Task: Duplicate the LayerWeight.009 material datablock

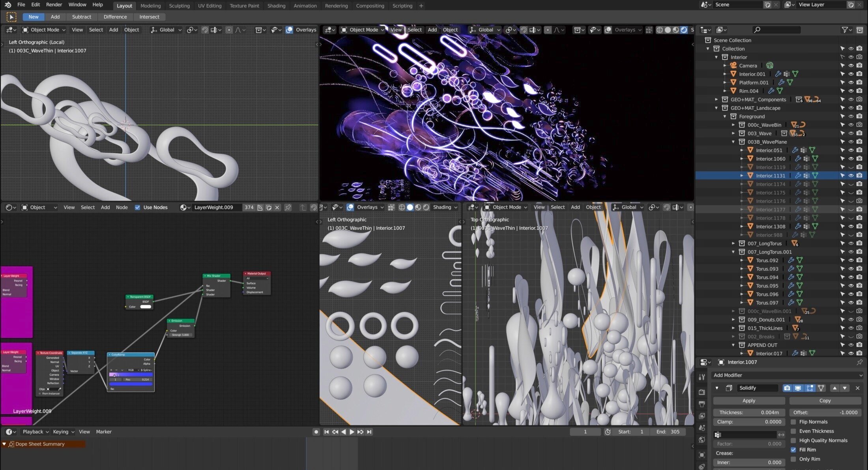Action: pos(269,207)
